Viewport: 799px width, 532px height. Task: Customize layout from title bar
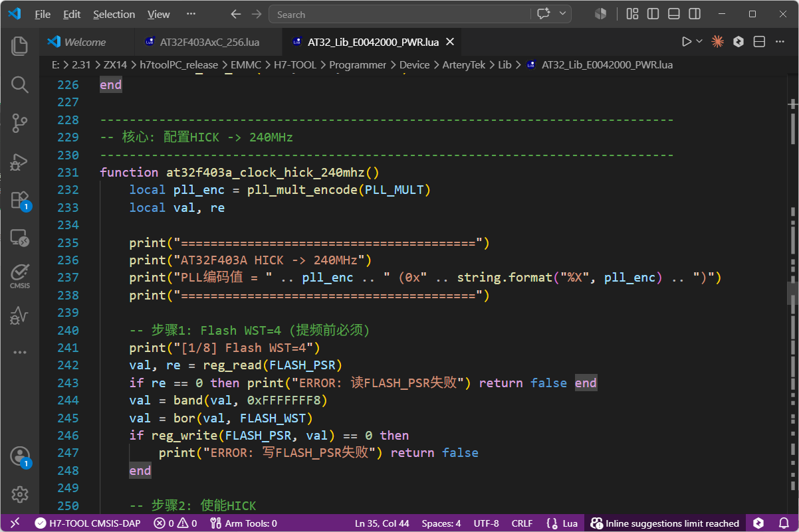coord(632,14)
